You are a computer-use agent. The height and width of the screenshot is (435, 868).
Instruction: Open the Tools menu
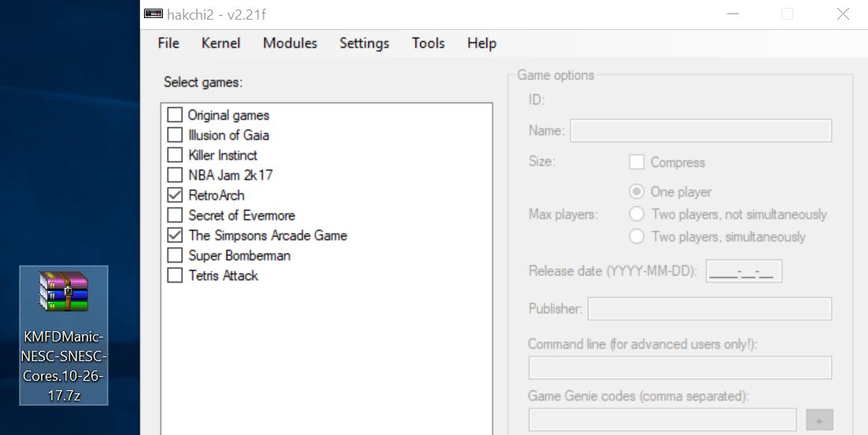point(428,43)
